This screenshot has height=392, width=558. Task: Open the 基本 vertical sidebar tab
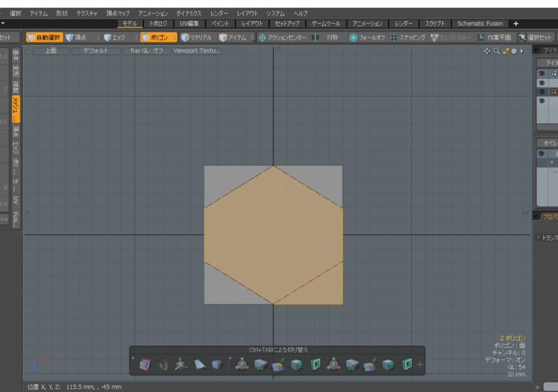click(16, 55)
